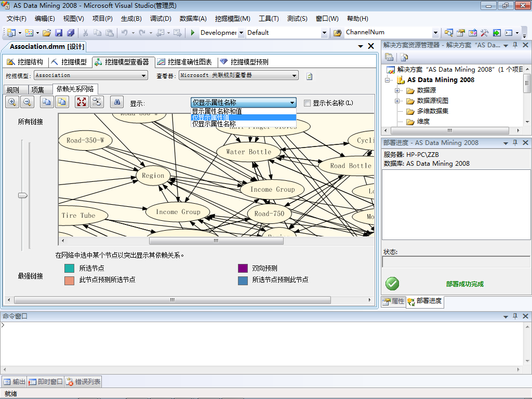Click the refresh viewer content icon
Viewport: 532px width, 399px height.
309,76
